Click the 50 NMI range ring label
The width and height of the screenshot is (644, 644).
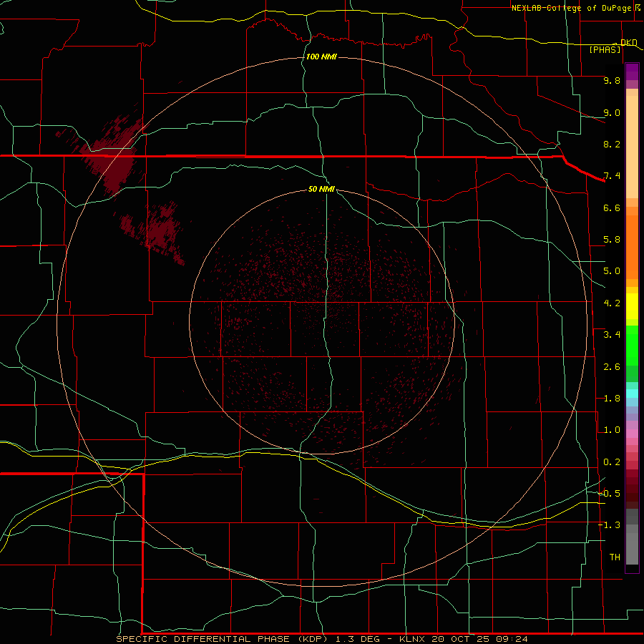tap(321, 189)
